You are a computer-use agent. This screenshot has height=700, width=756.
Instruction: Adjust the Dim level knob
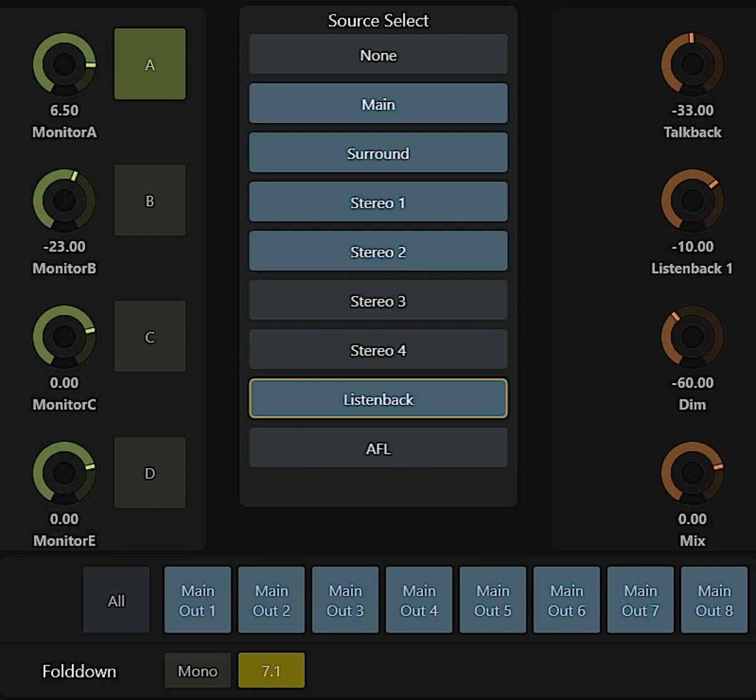[692, 336]
